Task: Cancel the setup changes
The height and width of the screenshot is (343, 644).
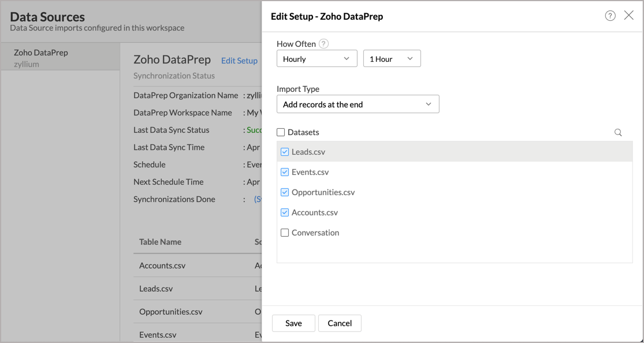Action: (x=340, y=323)
